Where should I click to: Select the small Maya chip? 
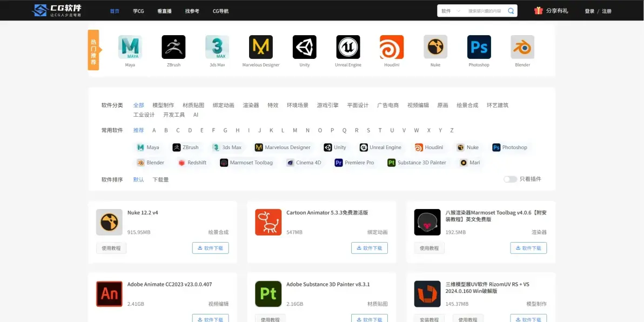[x=148, y=147]
